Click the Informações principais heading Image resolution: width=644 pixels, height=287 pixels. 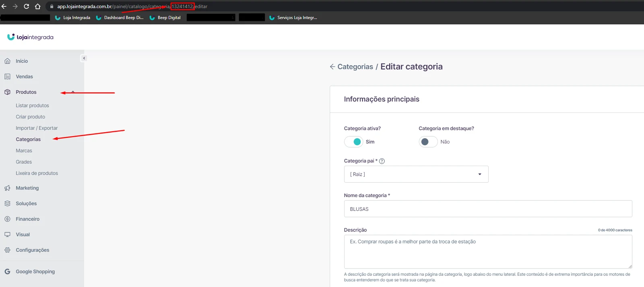[382, 99]
